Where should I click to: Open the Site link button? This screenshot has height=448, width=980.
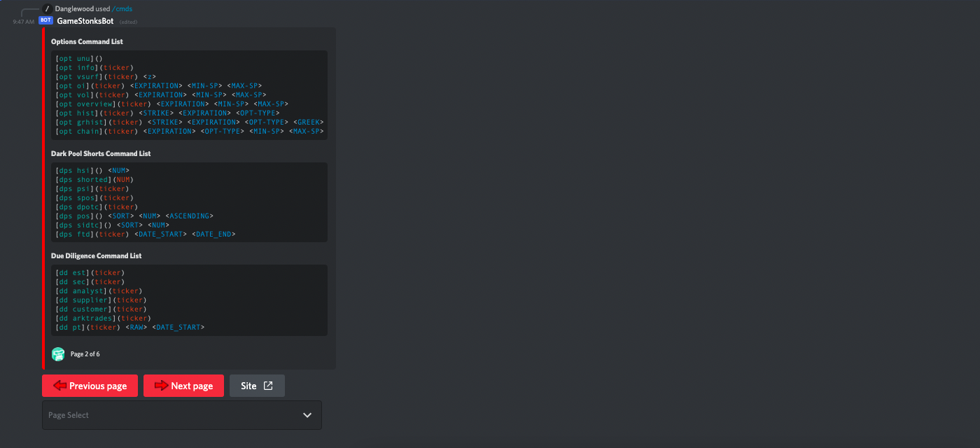pos(257,386)
